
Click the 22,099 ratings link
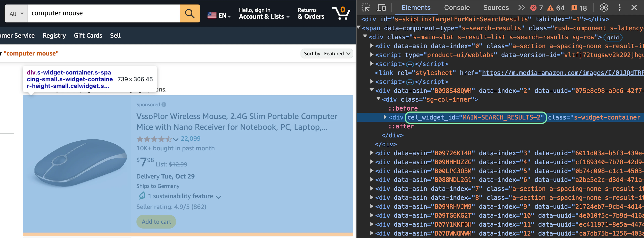coord(191,139)
